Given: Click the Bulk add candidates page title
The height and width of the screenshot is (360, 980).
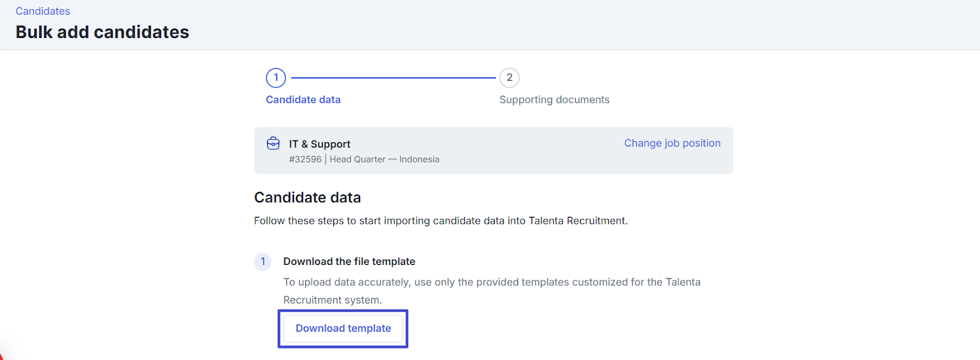Looking at the screenshot, I should [x=102, y=32].
